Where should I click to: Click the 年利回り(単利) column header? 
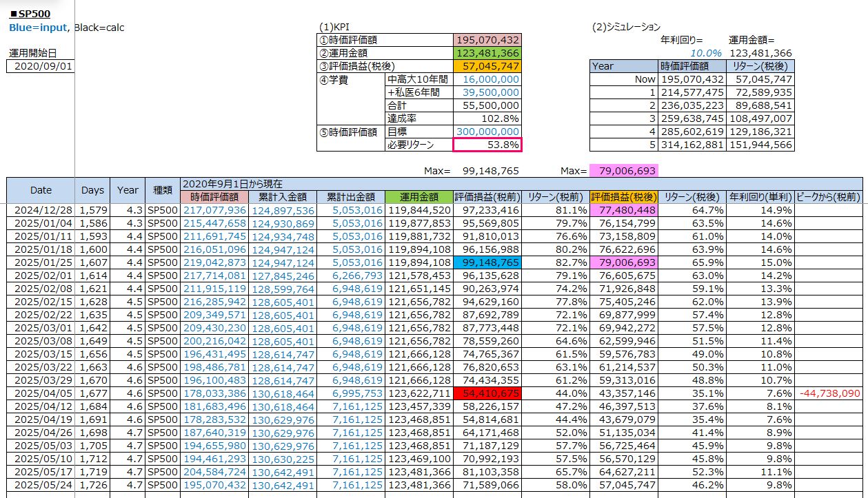click(x=760, y=197)
